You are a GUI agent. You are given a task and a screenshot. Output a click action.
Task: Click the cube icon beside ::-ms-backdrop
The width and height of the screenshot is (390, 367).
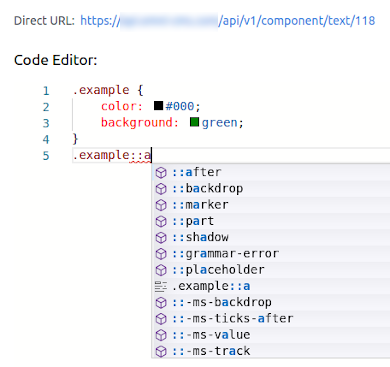161,303
